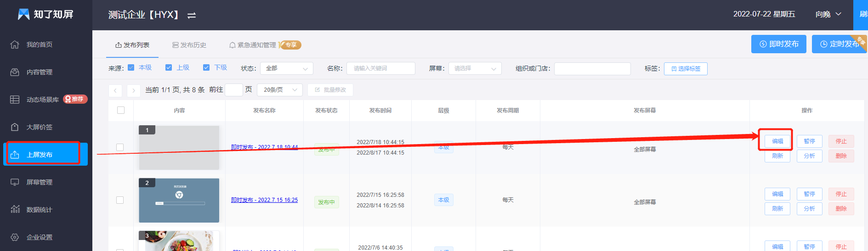Image resolution: width=868 pixels, height=251 pixels.
Task: Tick the select-all checkbox in table header
Action: pos(121,110)
